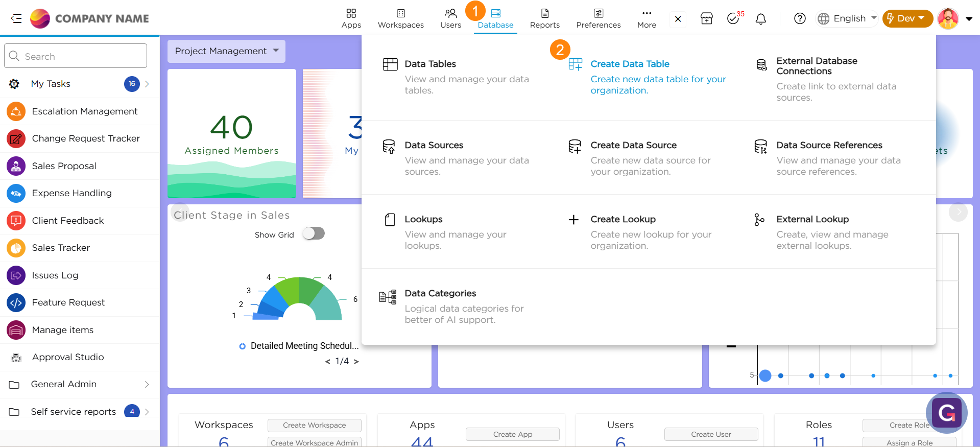The width and height of the screenshot is (980, 447).
Task: Open the English language dropdown
Action: pyautogui.click(x=847, y=19)
